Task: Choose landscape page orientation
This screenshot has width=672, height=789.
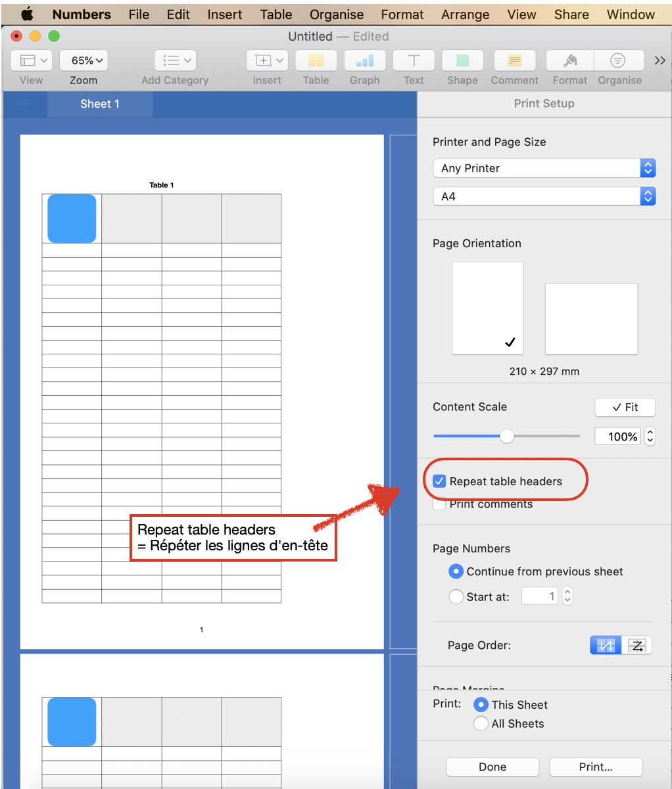Action: click(x=591, y=319)
